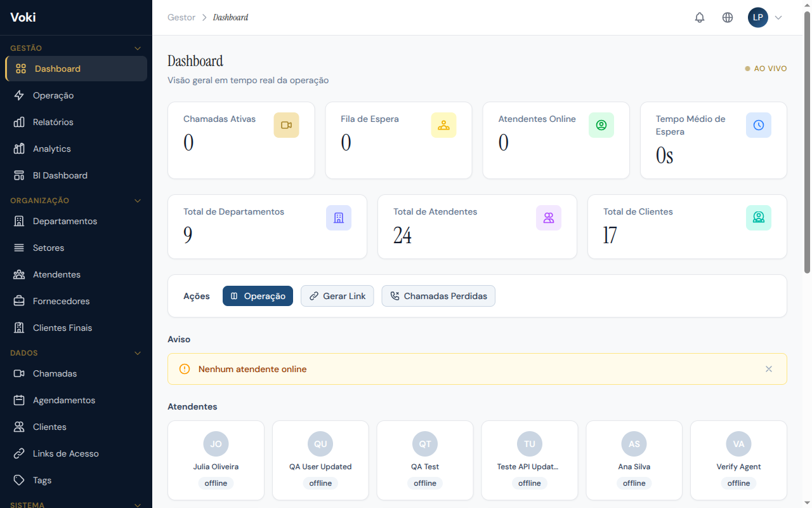Select the Ana Silva attendant card
The height and width of the screenshot is (508, 812).
tap(634, 460)
